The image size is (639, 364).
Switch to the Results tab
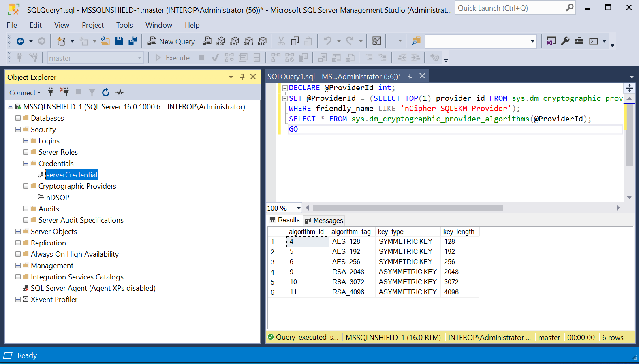(284, 220)
